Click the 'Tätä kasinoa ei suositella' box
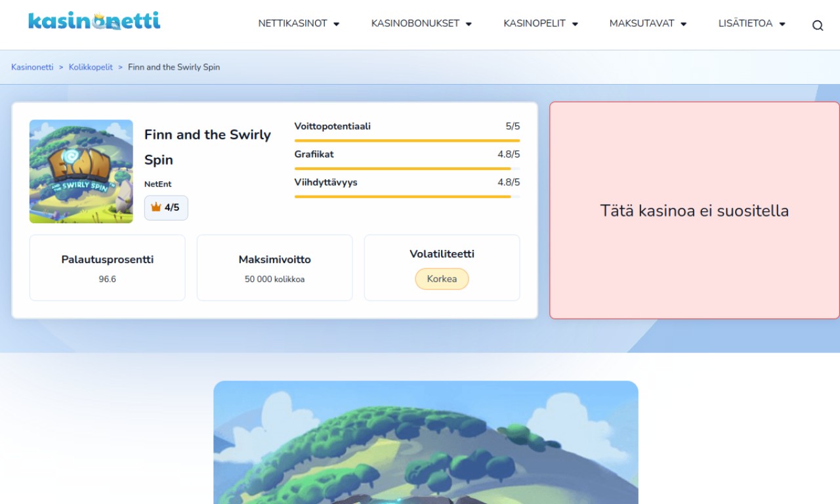This screenshot has width=840, height=504. (694, 210)
